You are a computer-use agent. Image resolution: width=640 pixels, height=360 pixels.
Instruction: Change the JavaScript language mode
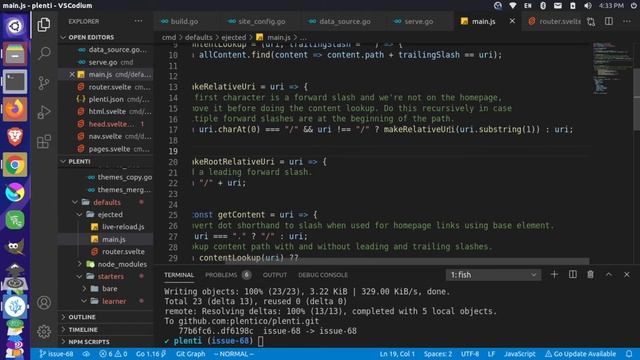520,354
